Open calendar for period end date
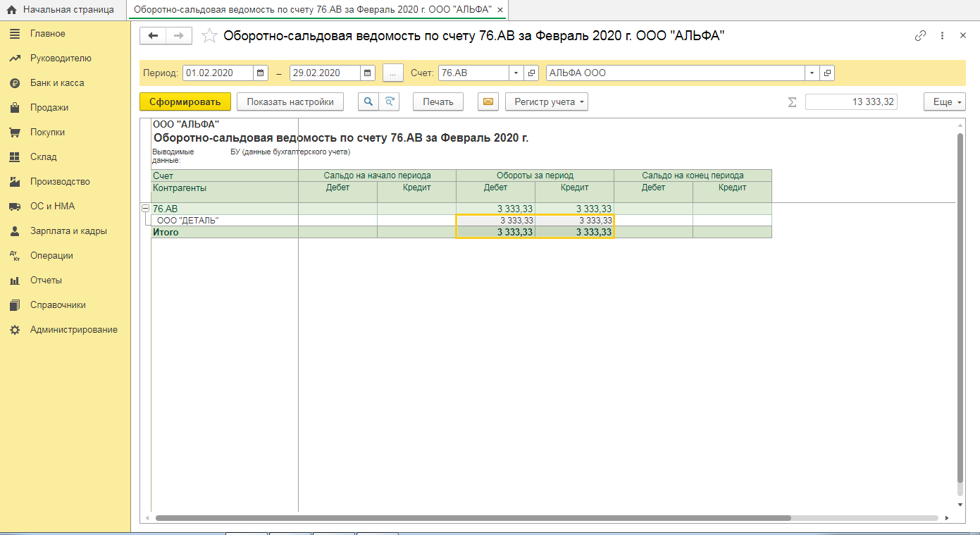This screenshot has width=980, height=535. click(x=368, y=73)
